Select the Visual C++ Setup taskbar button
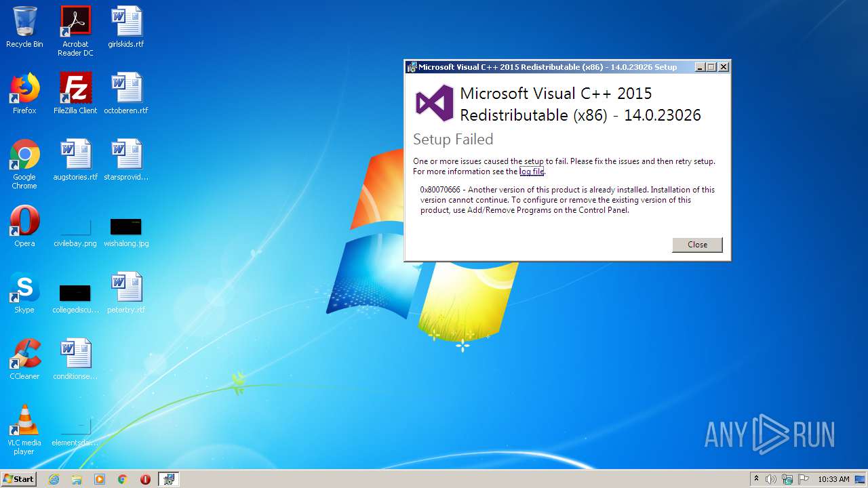Image resolution: width=868 pixels, height=488 pixels. [x=169, y=479]
